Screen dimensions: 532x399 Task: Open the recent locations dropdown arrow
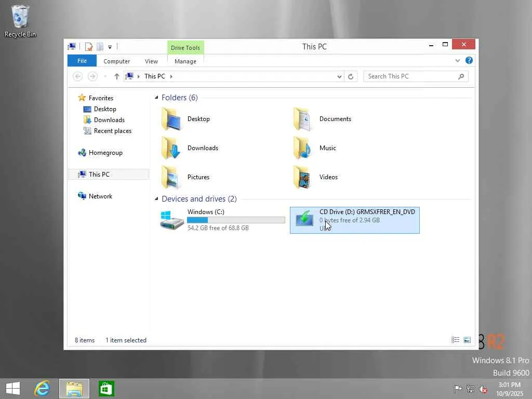105,76
